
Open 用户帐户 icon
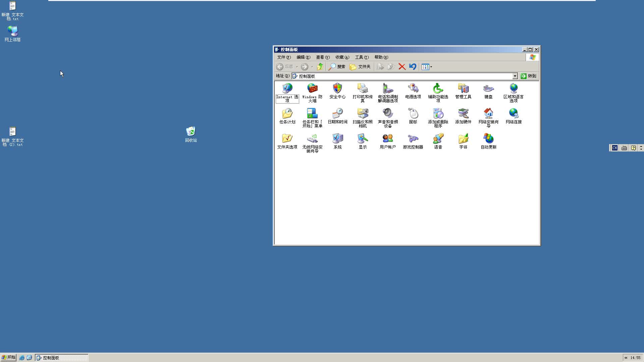tap(388, 141)
